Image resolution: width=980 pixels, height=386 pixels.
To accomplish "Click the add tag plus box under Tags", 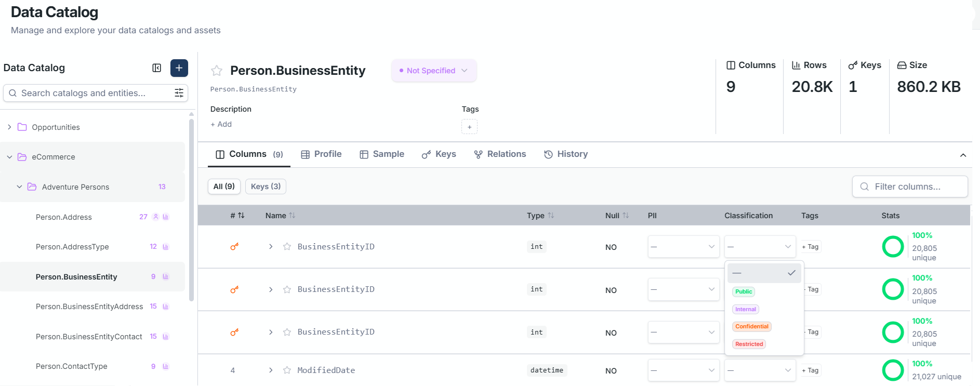I will coord(469,127).
